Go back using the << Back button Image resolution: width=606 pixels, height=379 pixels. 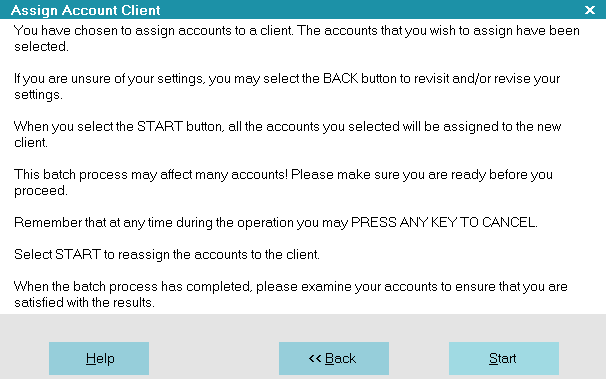[334, 358]
